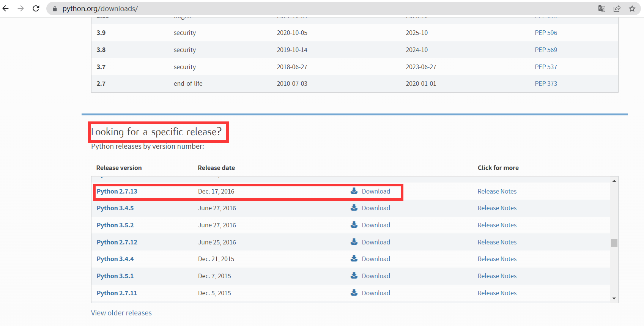Click the share page icon
The height and width of the screenshot is (326, 644).
(617, 8)
